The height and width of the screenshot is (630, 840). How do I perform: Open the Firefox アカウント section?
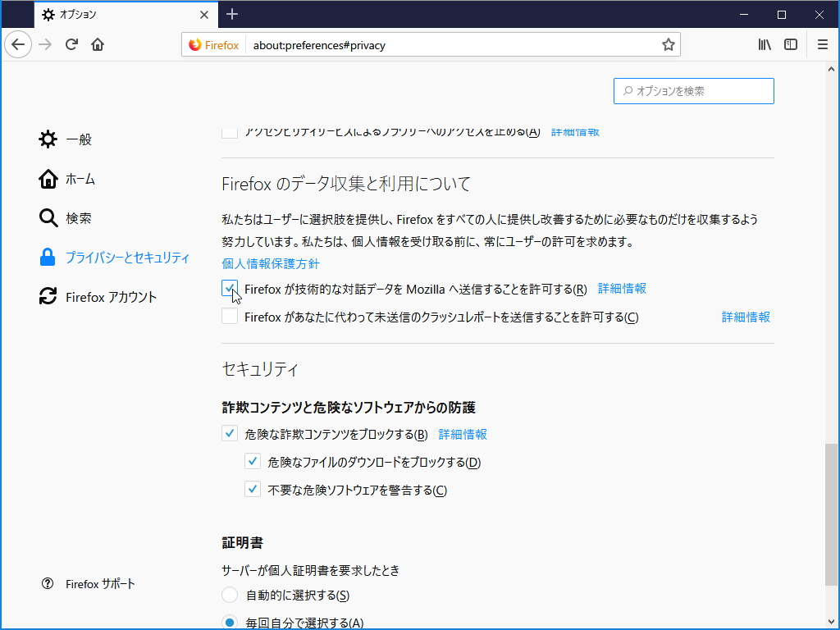pos(104,297)
